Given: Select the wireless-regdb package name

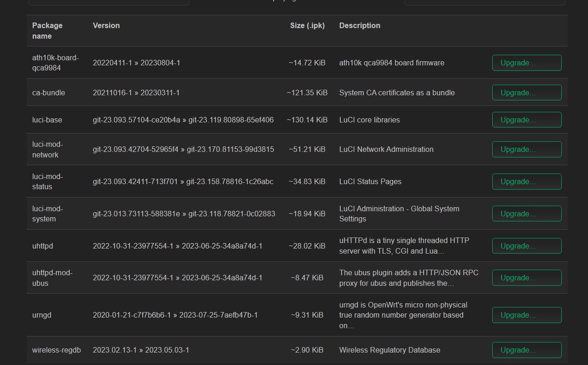Looking at the screenshot, I should 56,350.
